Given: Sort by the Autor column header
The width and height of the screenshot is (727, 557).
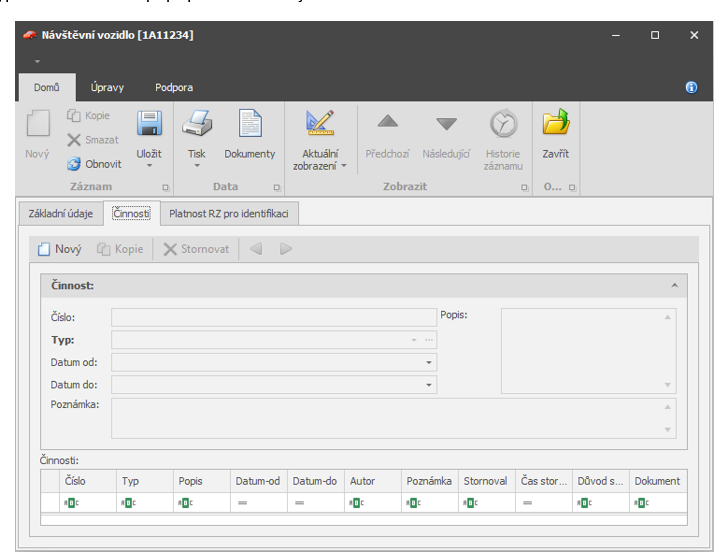Looking at the screenshot, I should pyautogui.click(x=373, y=481).
